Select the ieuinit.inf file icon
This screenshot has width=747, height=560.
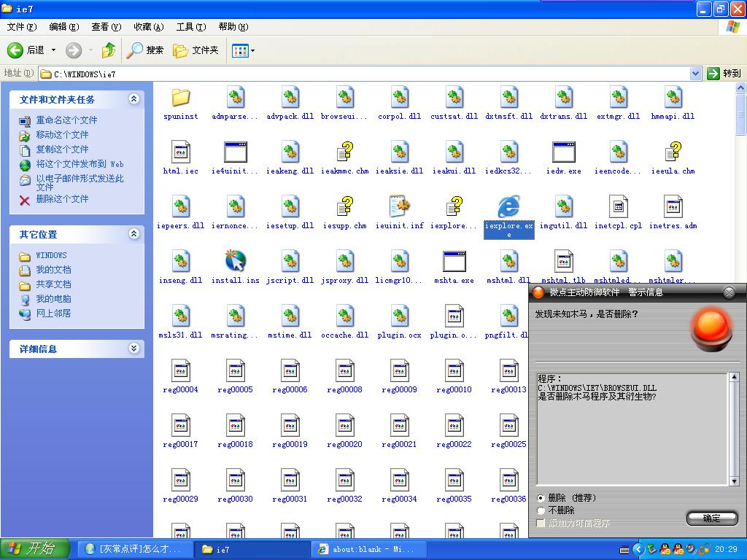399,206
